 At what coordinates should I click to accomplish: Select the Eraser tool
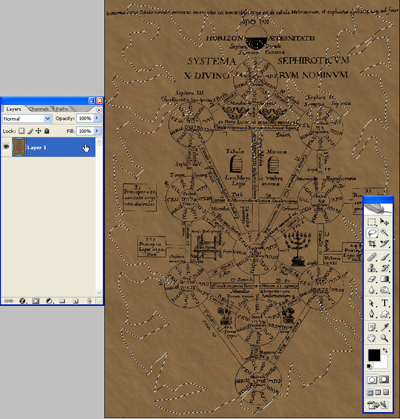click(x=372, y=279)
